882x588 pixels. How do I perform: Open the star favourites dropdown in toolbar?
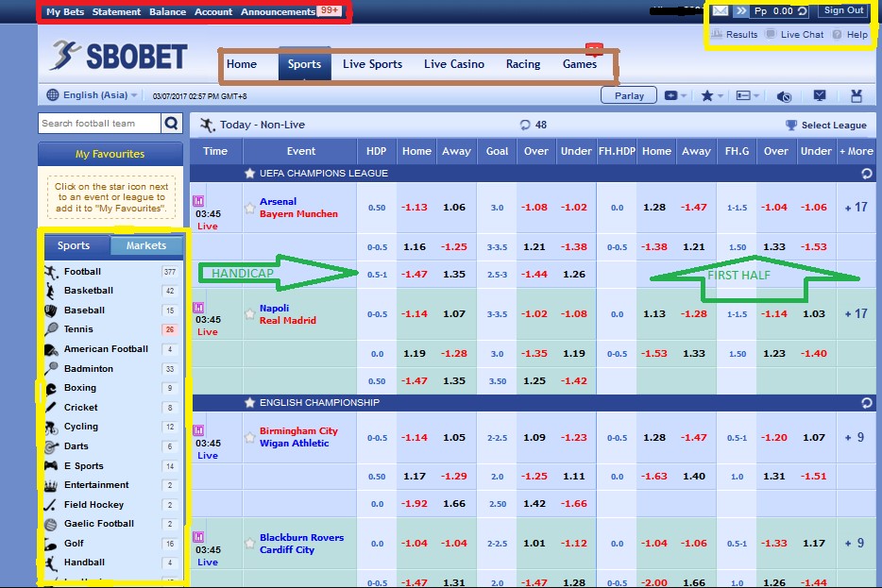[x=712, y=95]
